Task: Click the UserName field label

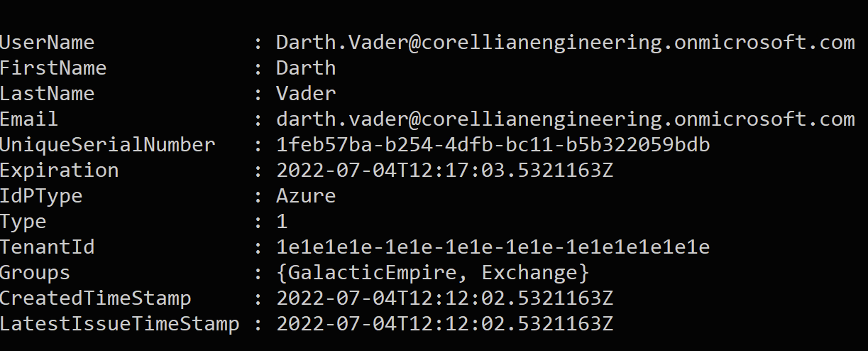Action: coord(47,43)
